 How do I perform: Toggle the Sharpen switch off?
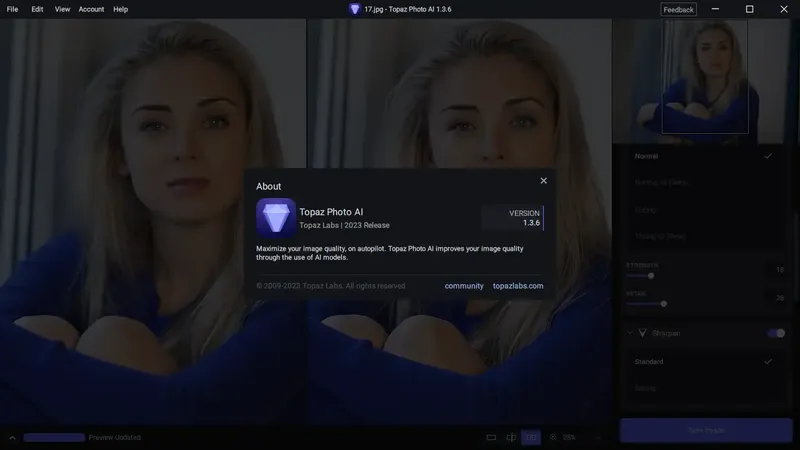point(776,333)
